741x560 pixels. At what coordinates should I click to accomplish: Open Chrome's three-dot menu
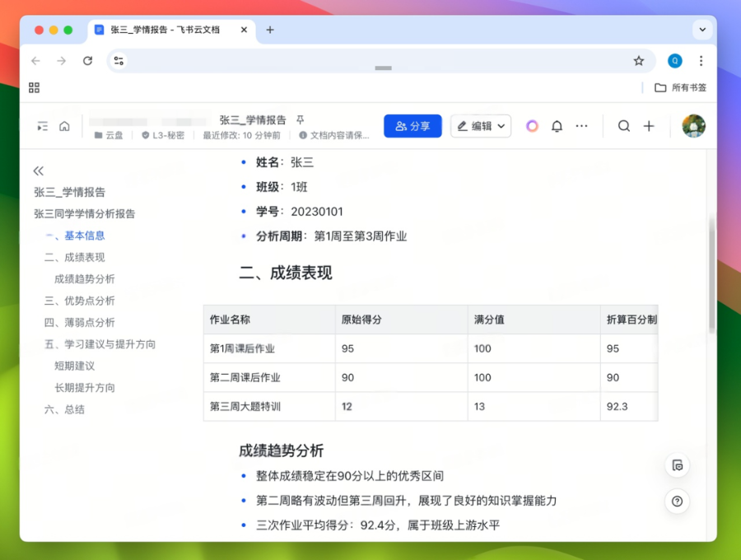(x=701, y=61)
